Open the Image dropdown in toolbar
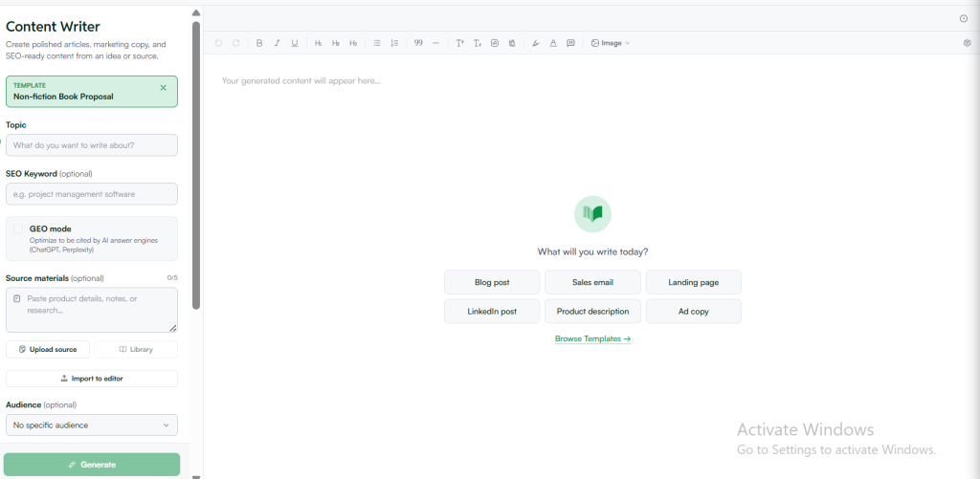This screenshot has width=980, height=479. (x=611, y=43)
